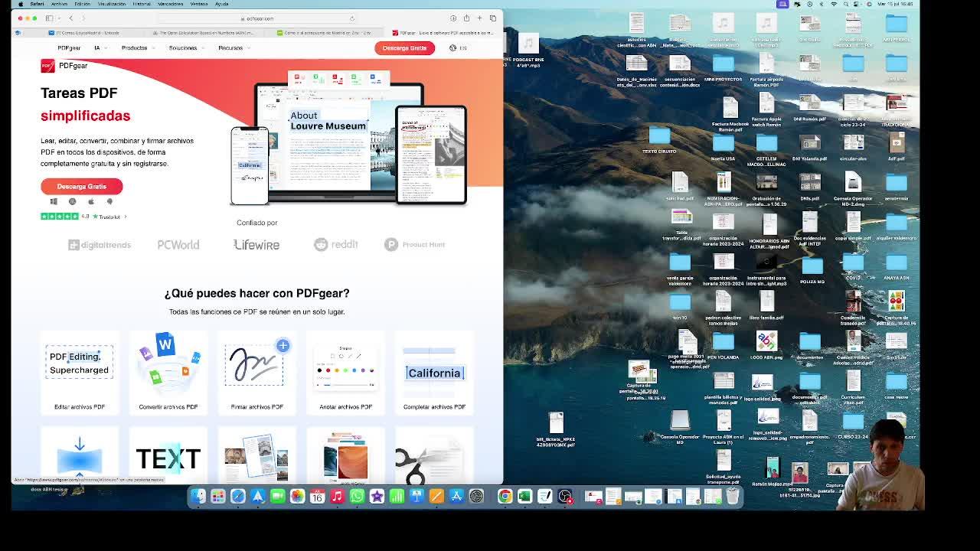This screenshot has height=551, width=980.
Task: Select the Noelia USA desktop folder
Action: (x=724, y=147)
